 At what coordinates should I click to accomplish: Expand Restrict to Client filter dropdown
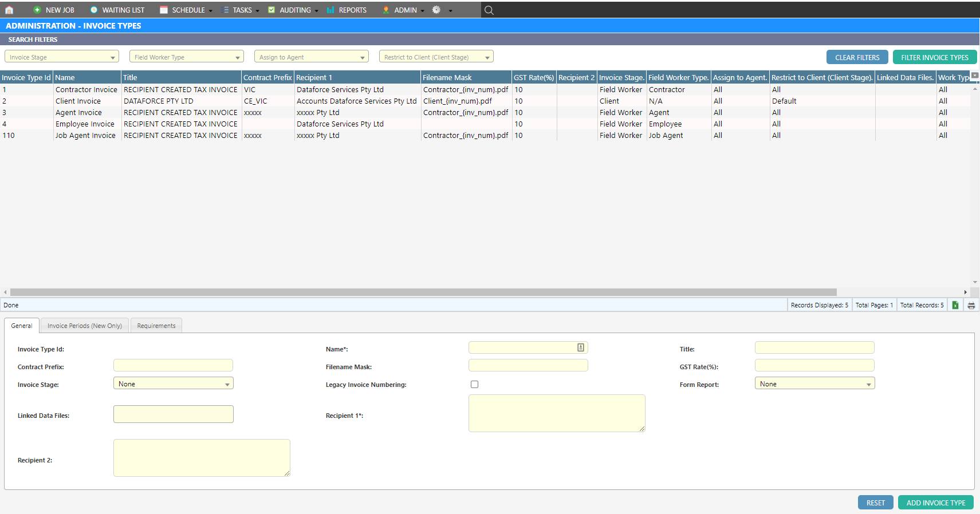pyautogui.click(x=487, y=57)
